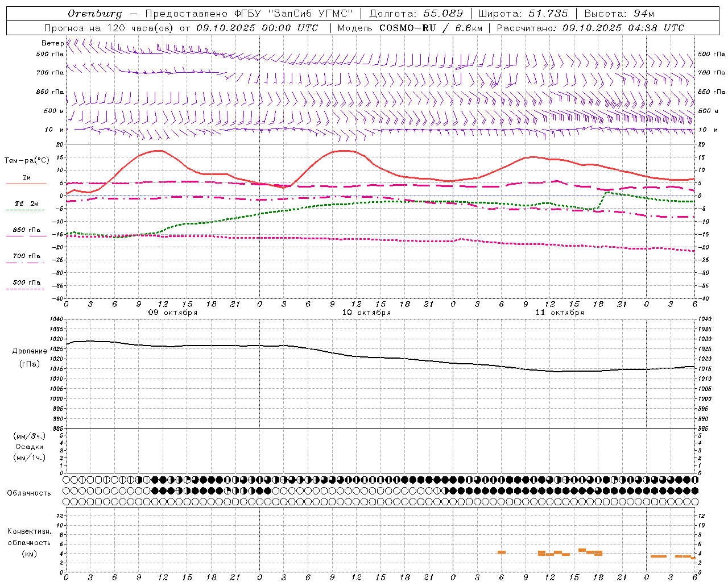Click the Ветер wind panel label

(52, 43)
